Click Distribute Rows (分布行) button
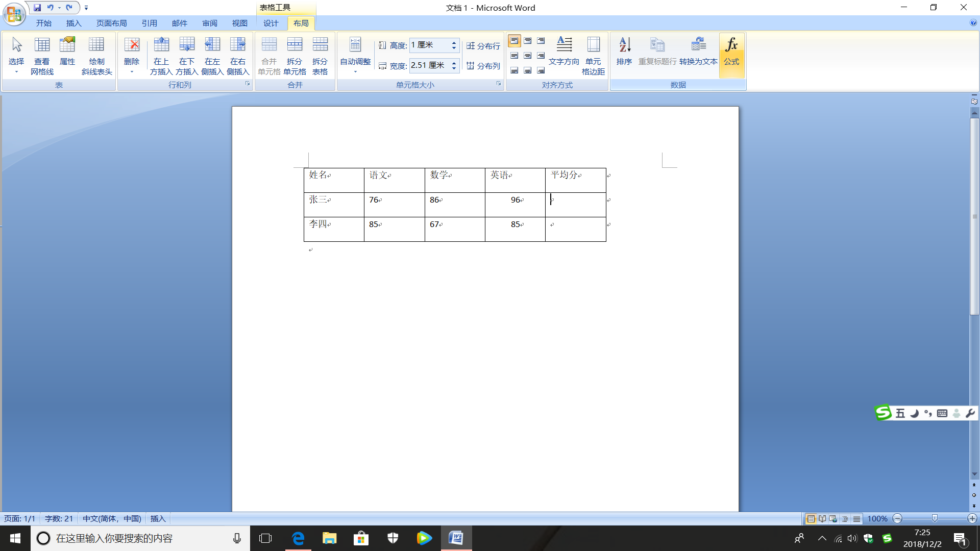The width and height of the screenshot is (980, 551). click(x=483, y=46)
